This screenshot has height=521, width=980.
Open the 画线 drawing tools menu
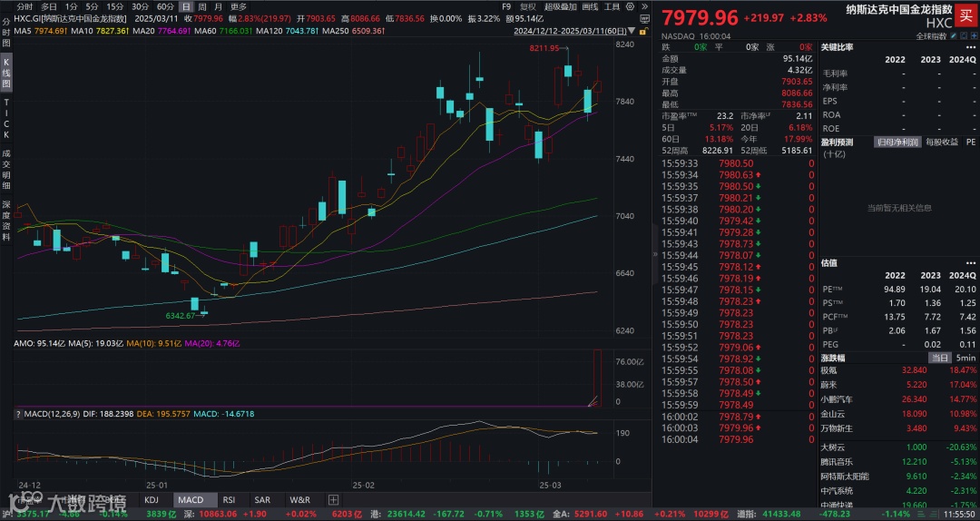click(x=590, y=6)
